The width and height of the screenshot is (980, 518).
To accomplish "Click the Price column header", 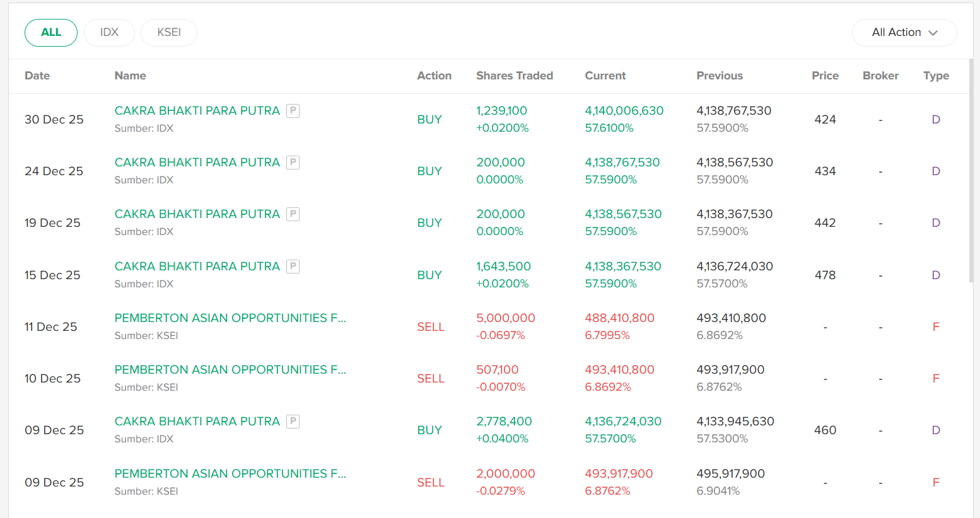I will point(825,76).
